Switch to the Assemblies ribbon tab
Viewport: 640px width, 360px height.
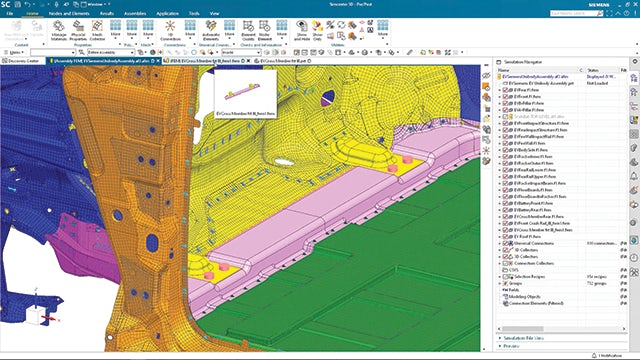[135, 13]
